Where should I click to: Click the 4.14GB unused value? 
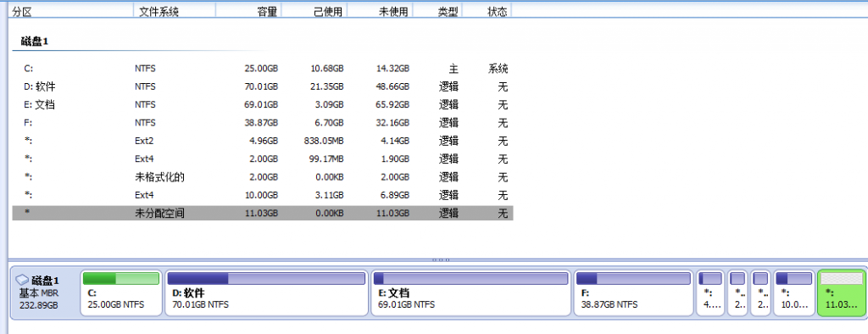(x=395, y=141)
